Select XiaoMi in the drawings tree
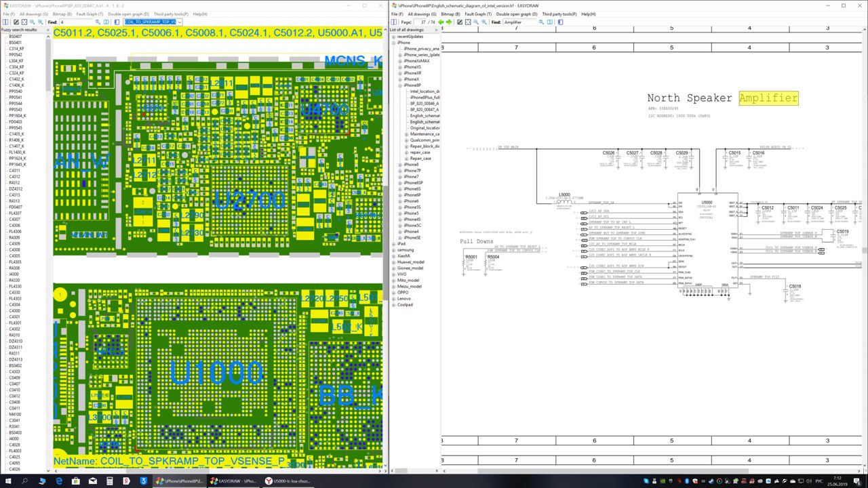Image resolution: width=868 pixels, height=488 pixels. pyautogui.click(x=405, y=256)
